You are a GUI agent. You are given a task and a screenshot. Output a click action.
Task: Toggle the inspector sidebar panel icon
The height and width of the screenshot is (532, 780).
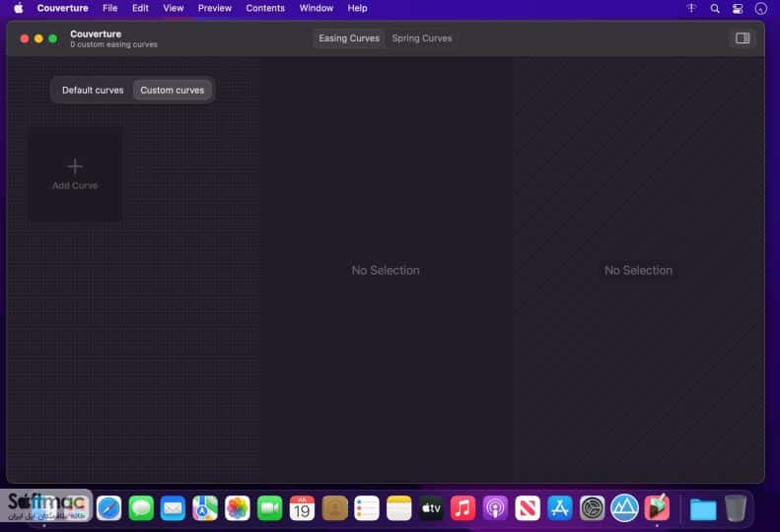[743, 38]
